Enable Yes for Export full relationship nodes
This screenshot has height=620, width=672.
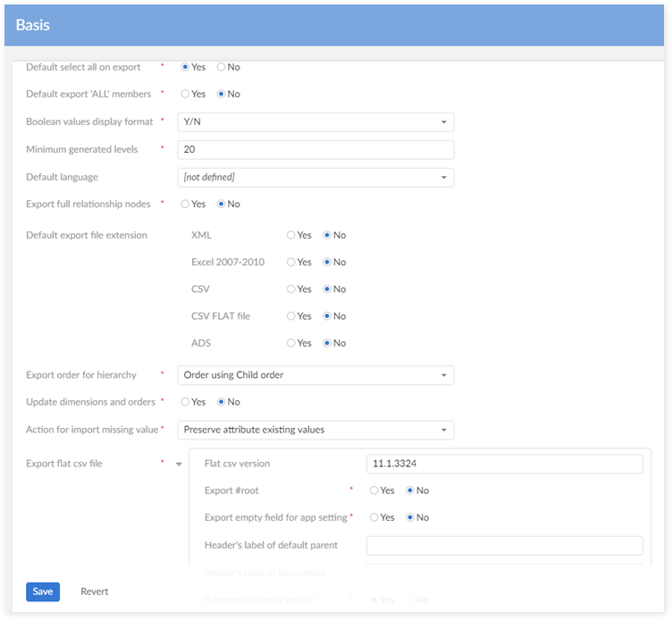(185, 204)
